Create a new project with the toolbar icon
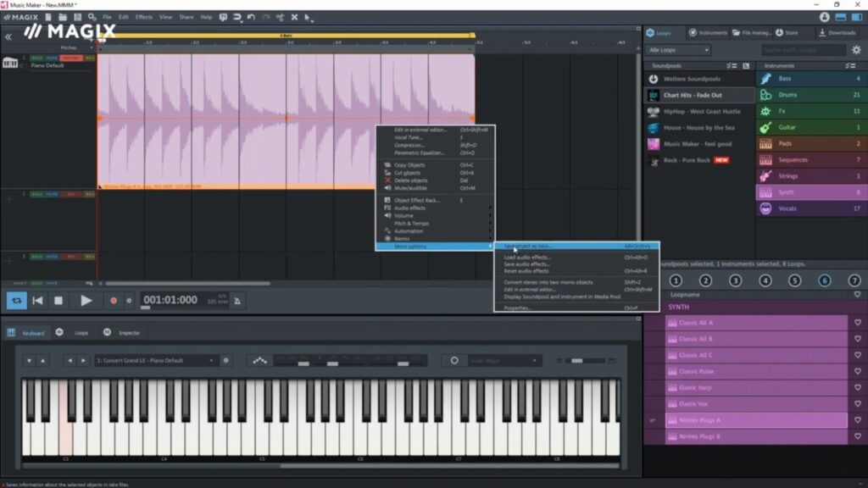This screenshot has width=868, height=488. [48, 17]
